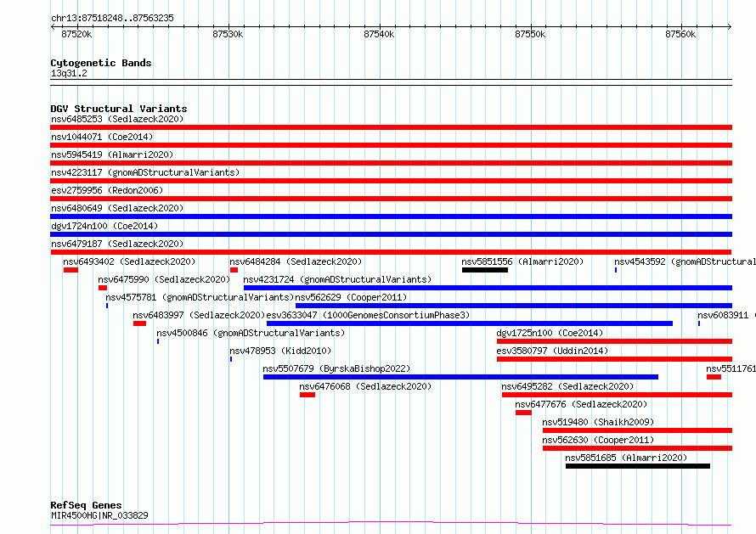Click the MIR4500HG|NR_033829 gene label
The height and width of the screenshot is (534, 756).
(x=99, y=515)
